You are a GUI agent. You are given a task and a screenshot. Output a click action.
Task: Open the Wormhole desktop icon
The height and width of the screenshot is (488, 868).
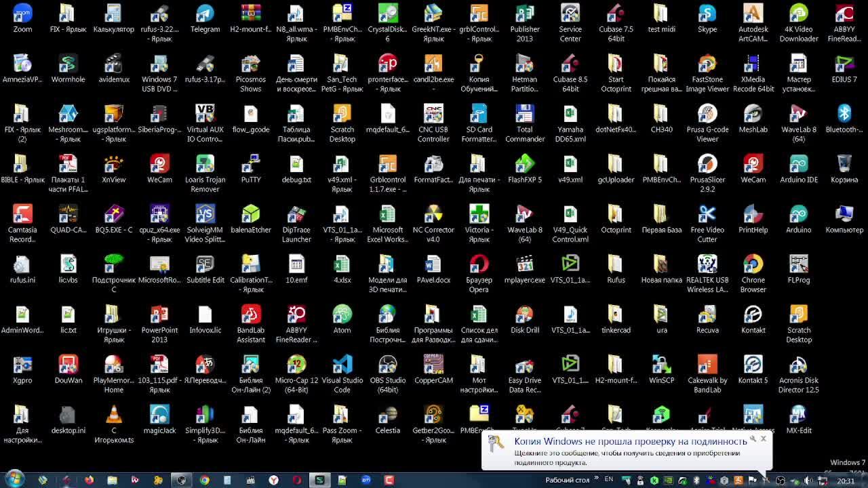(68, 68)
